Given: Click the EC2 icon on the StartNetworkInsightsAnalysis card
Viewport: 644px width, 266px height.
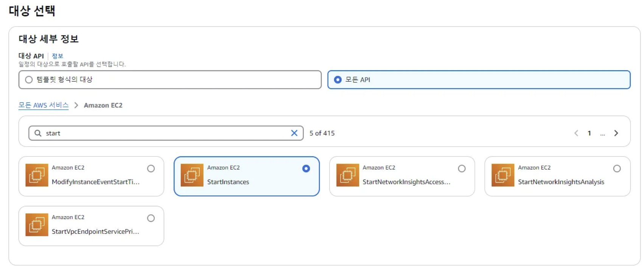Looking at the screenshot, I should pyautogui.click(x=503, y=175).
